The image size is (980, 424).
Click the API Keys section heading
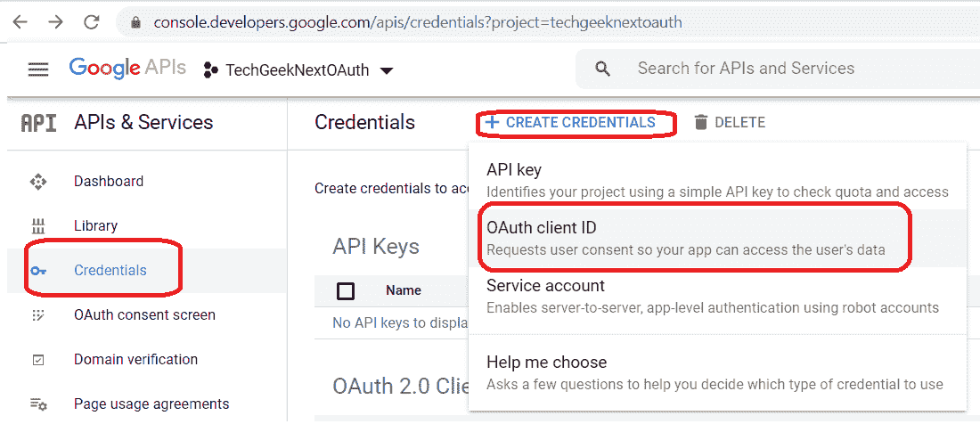(376, 248)
